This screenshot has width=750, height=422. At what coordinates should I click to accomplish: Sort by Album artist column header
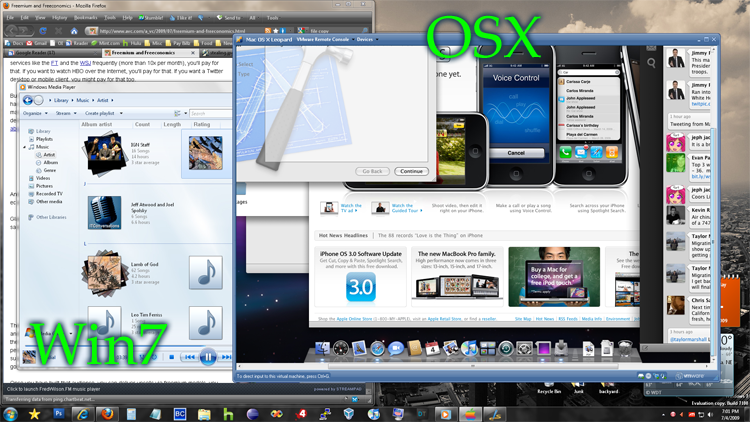(97, 124)
